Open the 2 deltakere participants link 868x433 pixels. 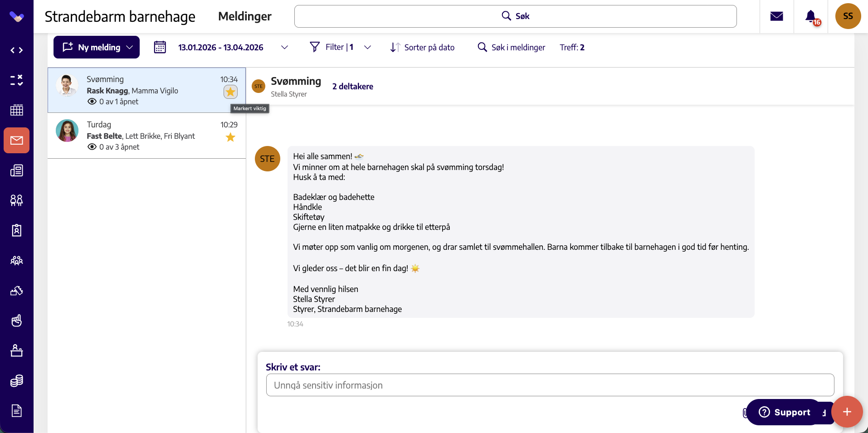point(353,87)
